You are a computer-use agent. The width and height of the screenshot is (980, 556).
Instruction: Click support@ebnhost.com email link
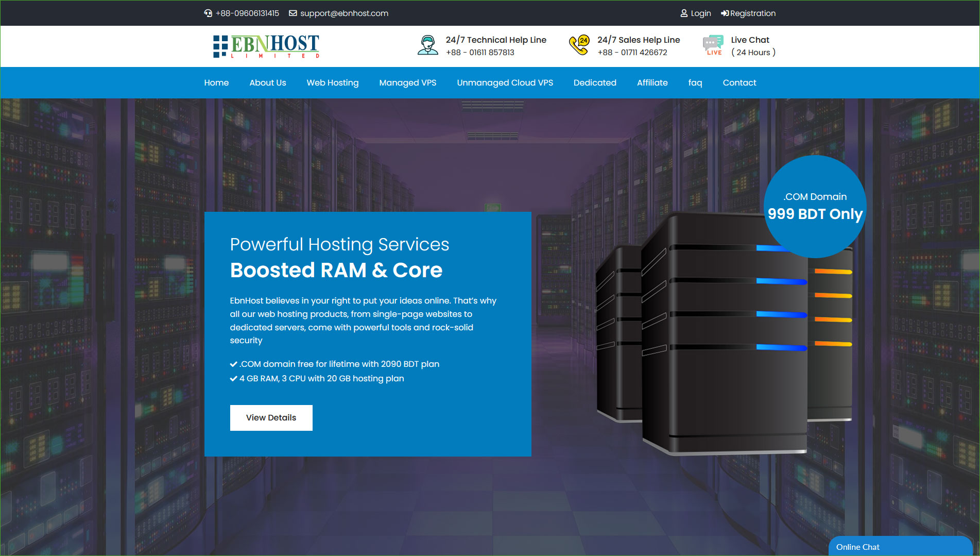pos(345,13)
